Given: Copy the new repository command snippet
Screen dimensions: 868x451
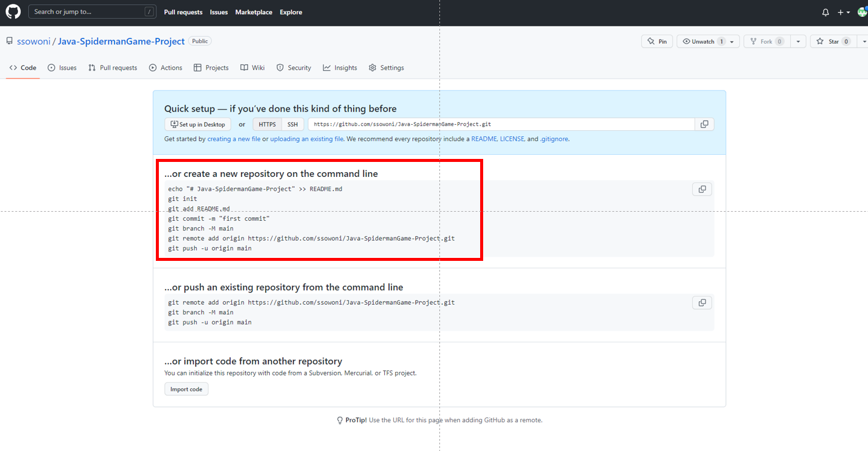Looking at the screenshot, I should pyautogui.click(x=702, y=189).
